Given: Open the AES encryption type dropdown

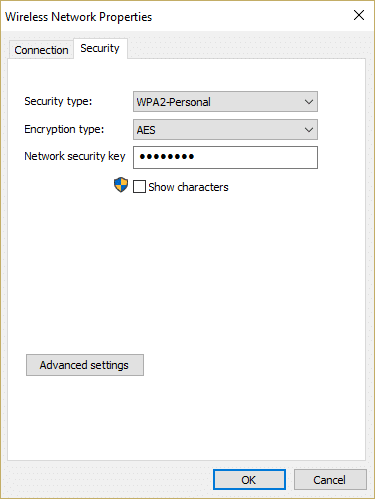Looking at the screenshot, I should 225,130.
